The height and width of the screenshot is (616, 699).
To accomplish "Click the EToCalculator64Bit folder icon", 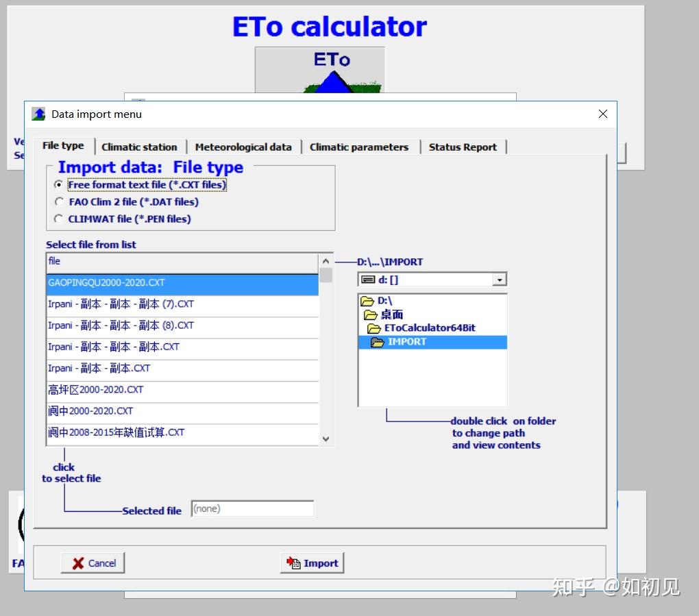I will tap(374, 328).
